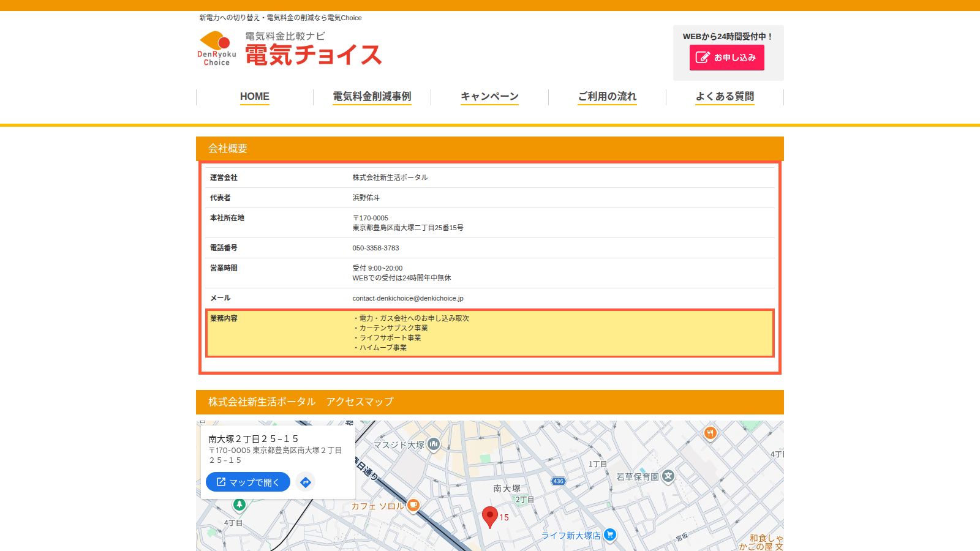The image size is (980, 551).
Task: Open the キャンペーン menu item
Action: [489, 96]
